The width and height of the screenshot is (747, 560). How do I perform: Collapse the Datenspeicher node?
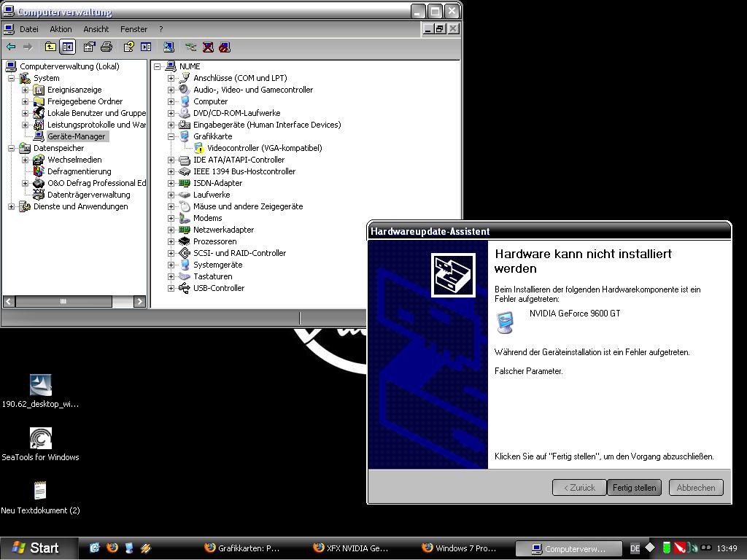[11, 148]
